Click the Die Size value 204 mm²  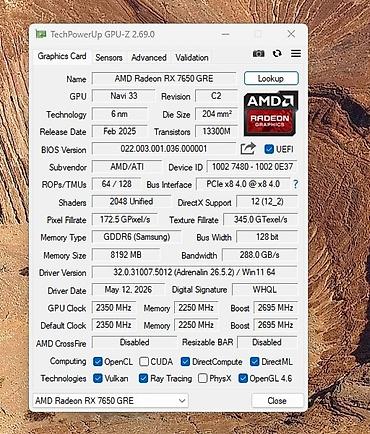(216, 114)
